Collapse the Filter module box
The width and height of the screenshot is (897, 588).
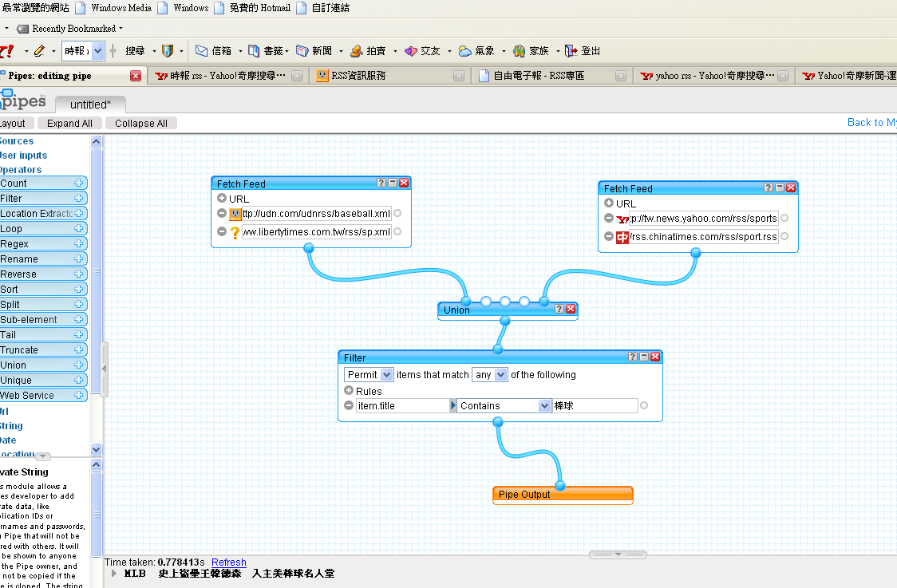pos(644,357)
